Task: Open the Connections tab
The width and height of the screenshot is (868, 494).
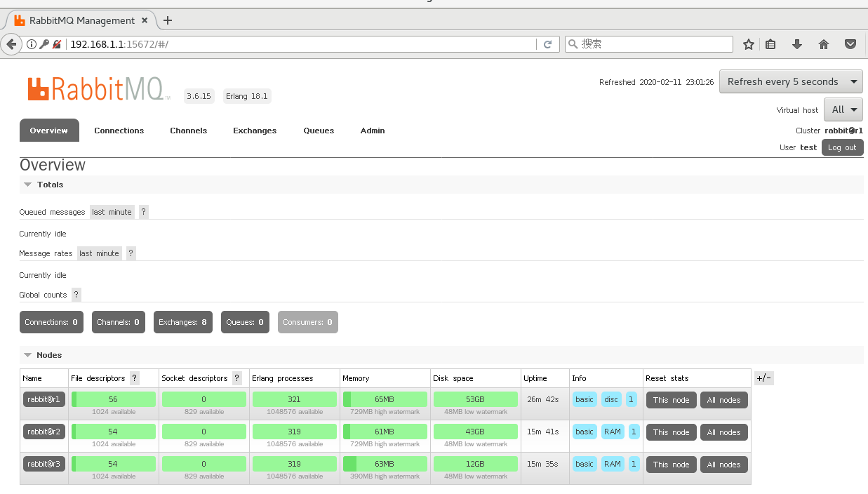Action: (119, 131)
